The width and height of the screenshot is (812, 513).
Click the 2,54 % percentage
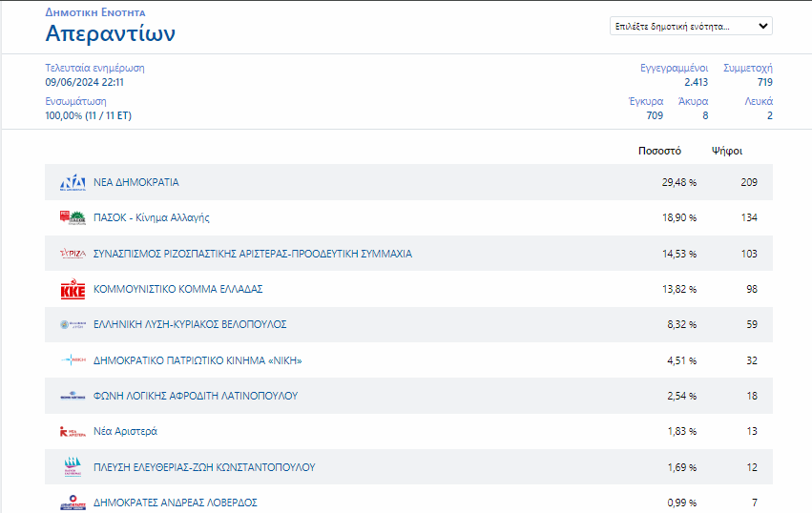tap(681, 396)
